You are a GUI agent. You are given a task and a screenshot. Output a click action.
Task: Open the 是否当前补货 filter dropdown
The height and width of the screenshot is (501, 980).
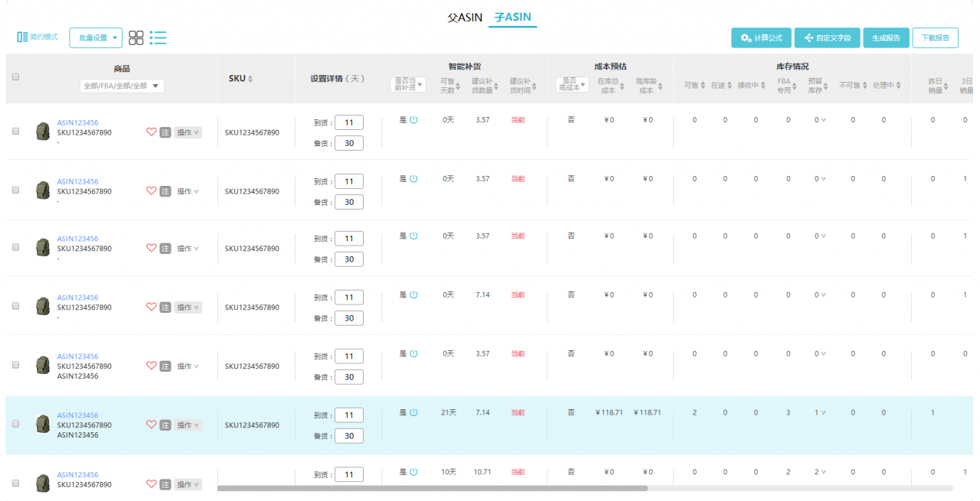(408, 85)
